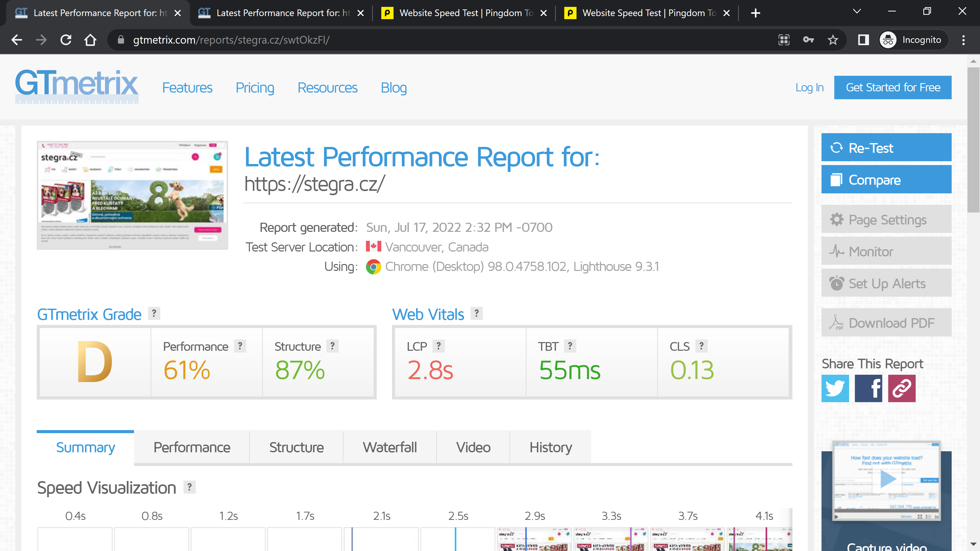The width and height of the screenshot is (980, 551).
Task: Bookmark this page with star icon
Action: (x=833, y=40)
